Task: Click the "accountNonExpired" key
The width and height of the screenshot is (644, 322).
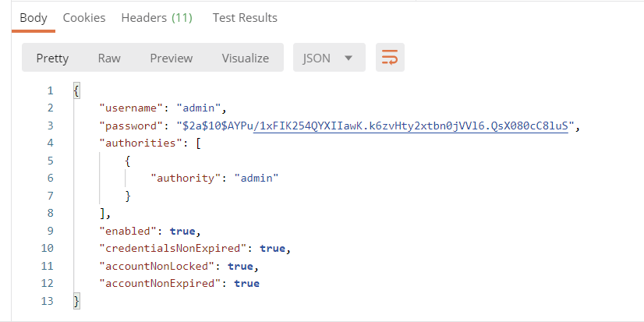Action: click(x=161, y=283)
